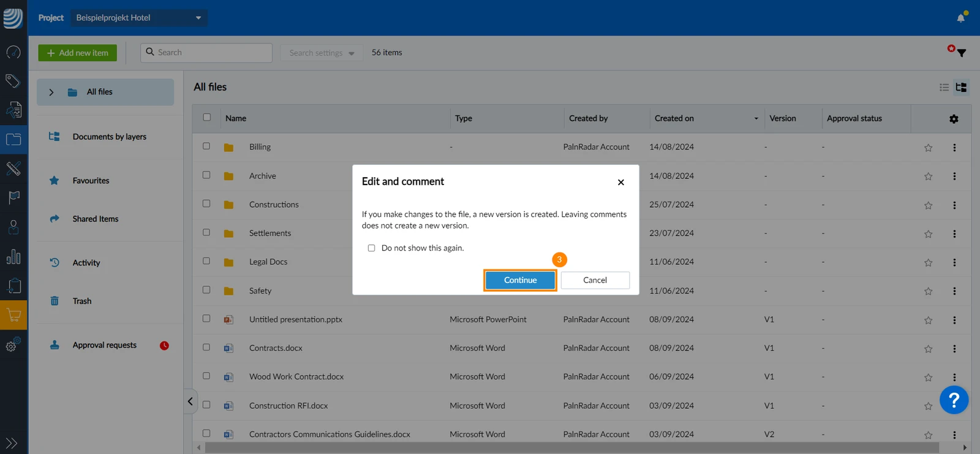Image resolution: width=980 pixels, height=454 pixels.
Task: Open the bar chart reports icon
Action: click(13, 256)
